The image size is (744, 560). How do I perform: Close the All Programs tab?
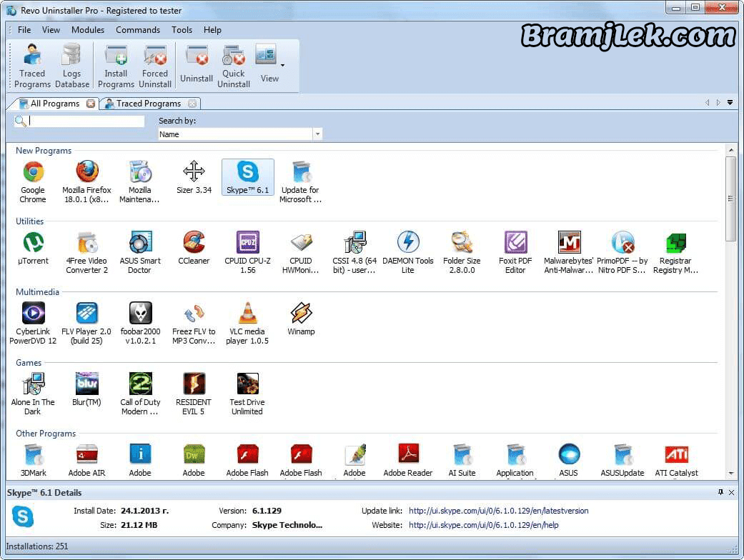pos(91,104)
